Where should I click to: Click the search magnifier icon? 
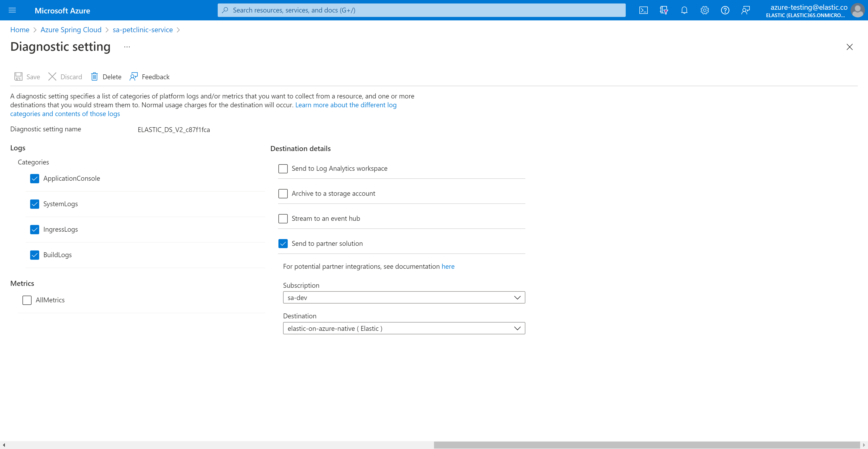click(225, 10)
